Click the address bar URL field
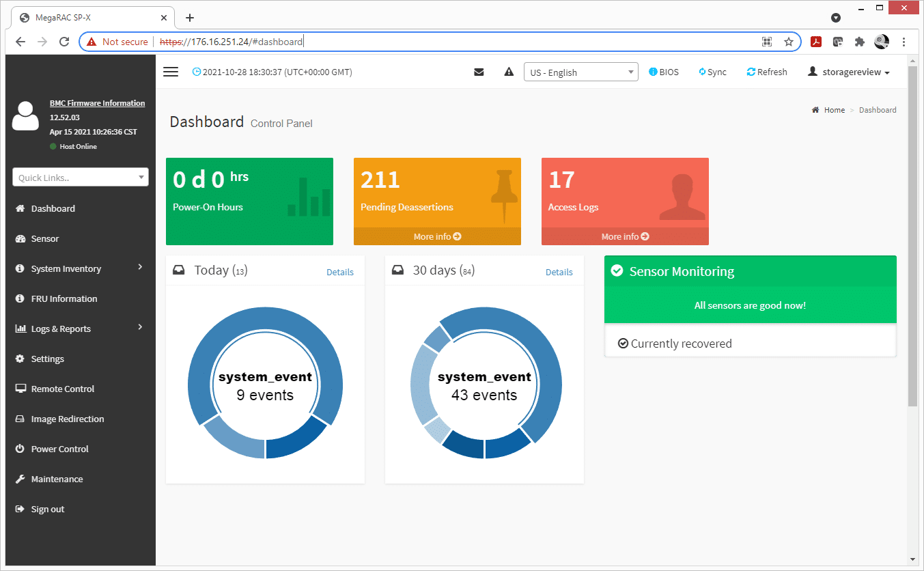Screen dimensions: 924x571 pyautogui.click(x=440, y=42)
